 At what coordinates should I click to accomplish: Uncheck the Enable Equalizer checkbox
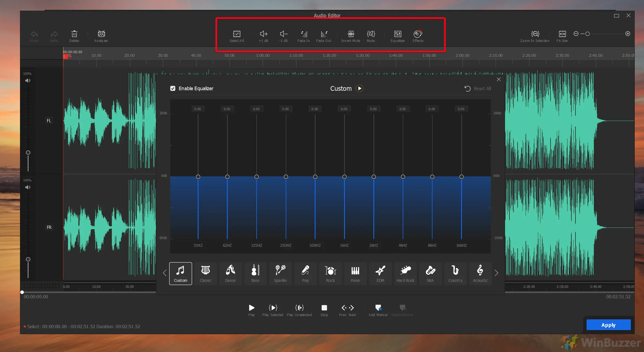(x=173, y=88)
